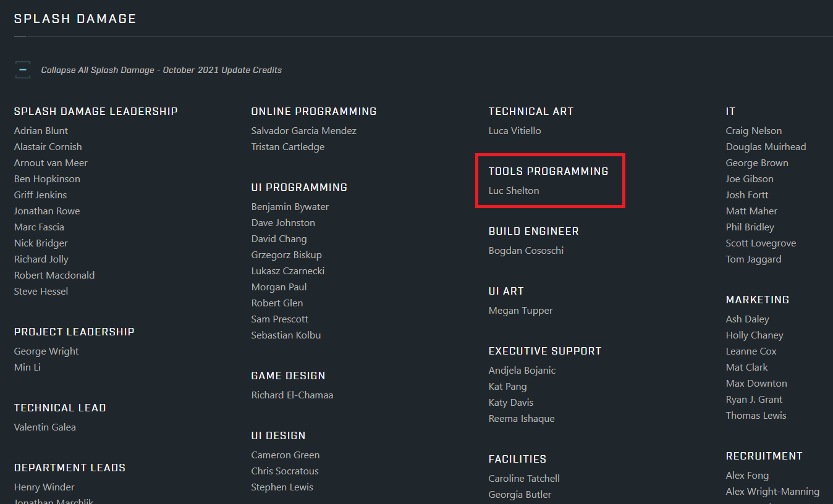This screenshot has height=504, width=833.
Task: Select Sam Prescott under UI Programming
Action: pos(280,319)
